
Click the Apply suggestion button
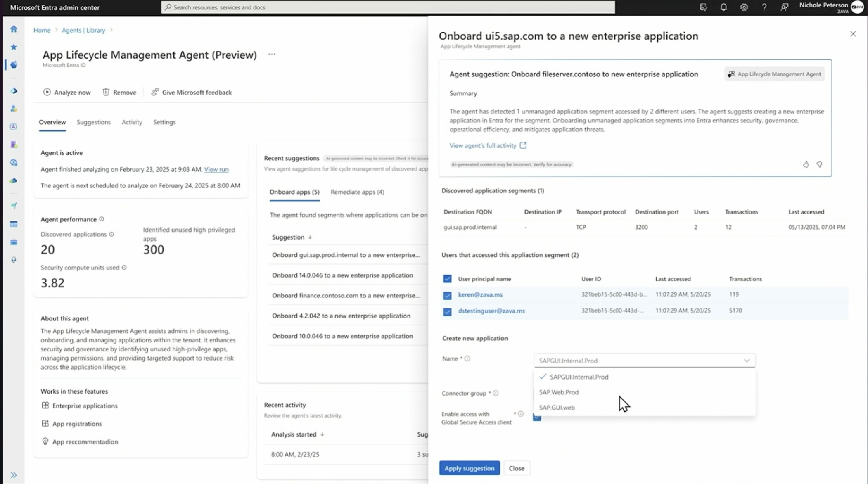pos(469,468)
